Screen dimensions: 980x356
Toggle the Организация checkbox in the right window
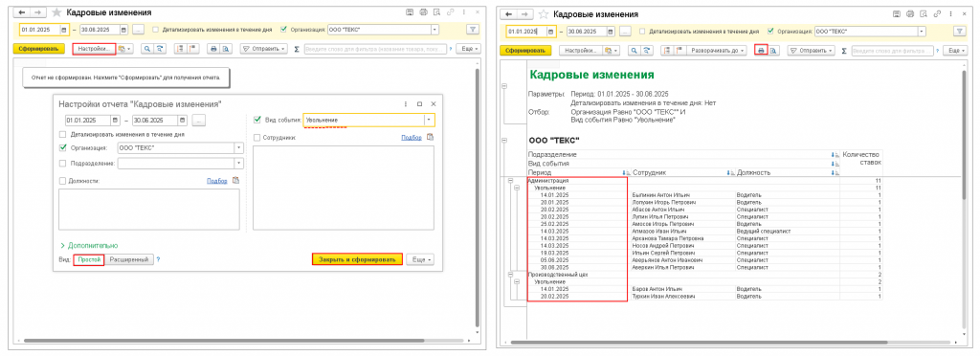pyautogui.click(x=770, y=32)
